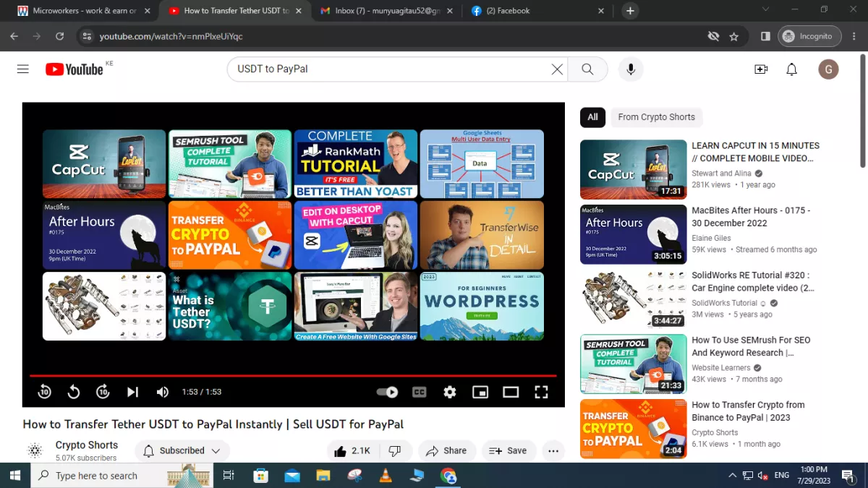Select the From Crypto Shorts chip

point(656,117)
